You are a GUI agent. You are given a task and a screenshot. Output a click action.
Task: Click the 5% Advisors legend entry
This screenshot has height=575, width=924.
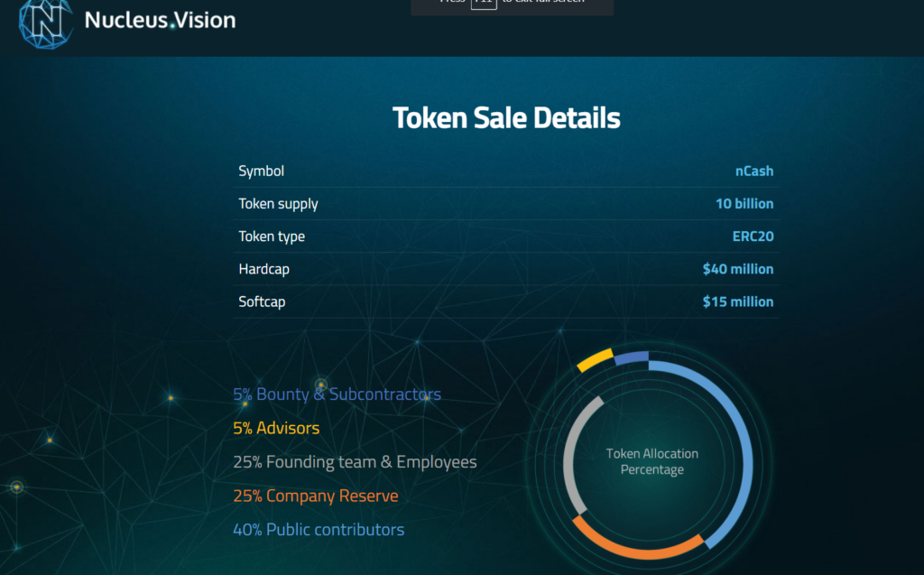[276, 428]
